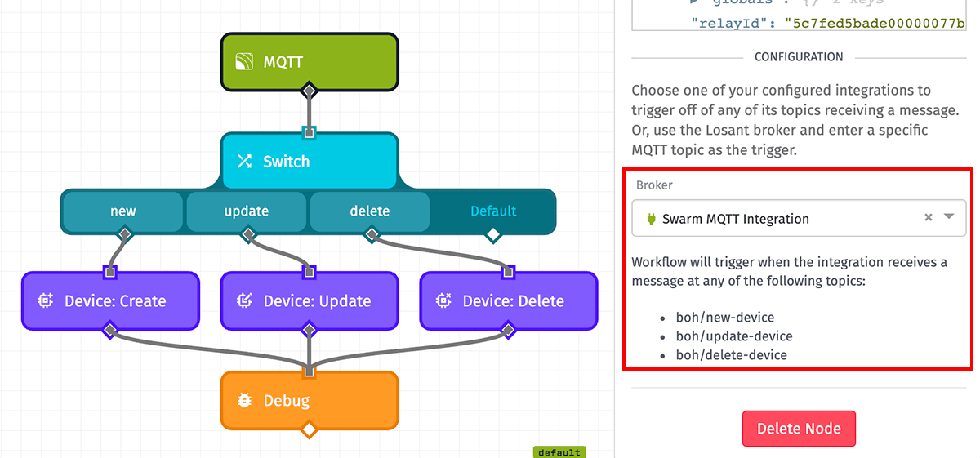Open the Broker dropdown arrow
Screen dimensions: 980x458
point(949,217)
